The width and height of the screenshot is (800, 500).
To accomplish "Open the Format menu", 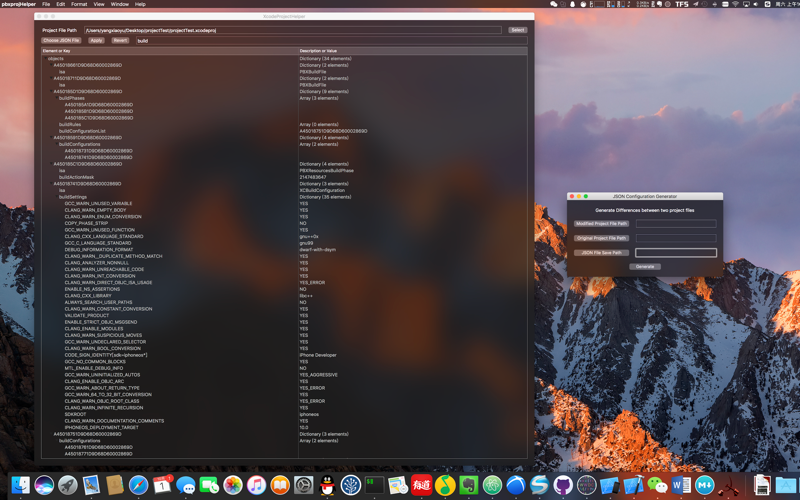I will coord(79,4).
